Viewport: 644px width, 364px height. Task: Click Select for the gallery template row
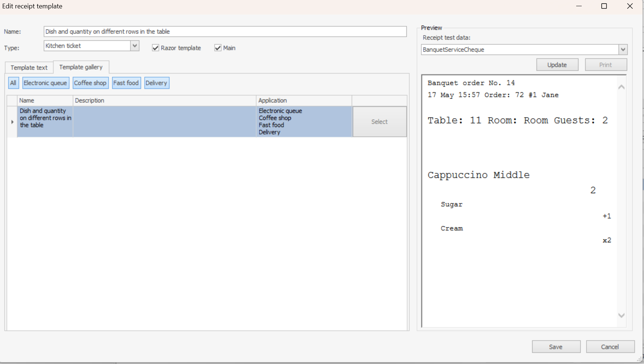(x=379, y=122)
